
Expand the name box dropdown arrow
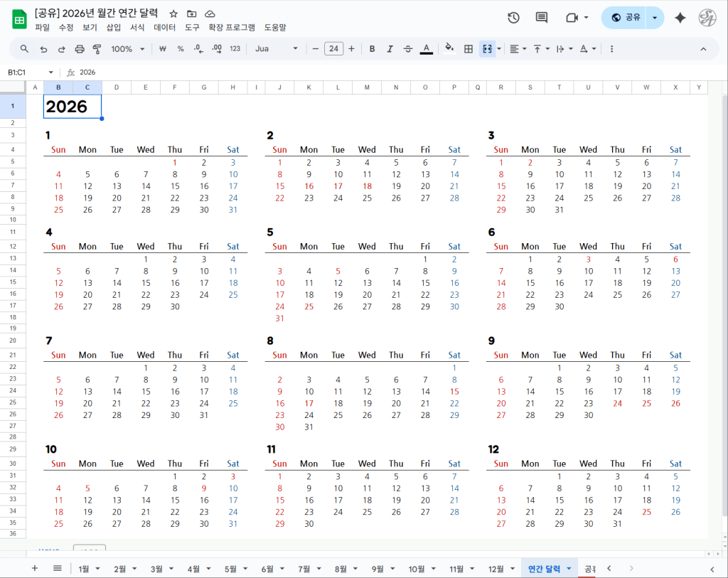(x=50, y=73)
